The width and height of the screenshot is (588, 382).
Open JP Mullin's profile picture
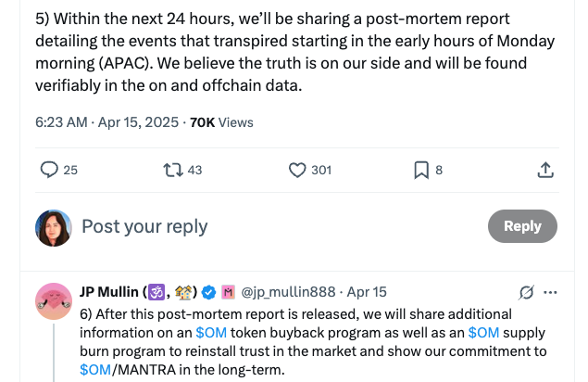point(54,299)
